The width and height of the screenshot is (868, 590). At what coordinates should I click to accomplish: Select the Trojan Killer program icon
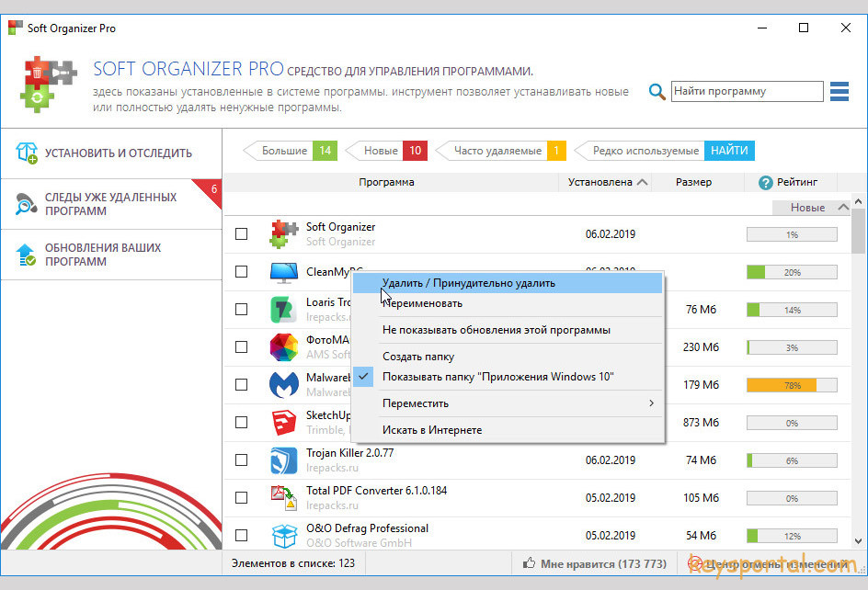pyautogui.click(x=283, y=460)
